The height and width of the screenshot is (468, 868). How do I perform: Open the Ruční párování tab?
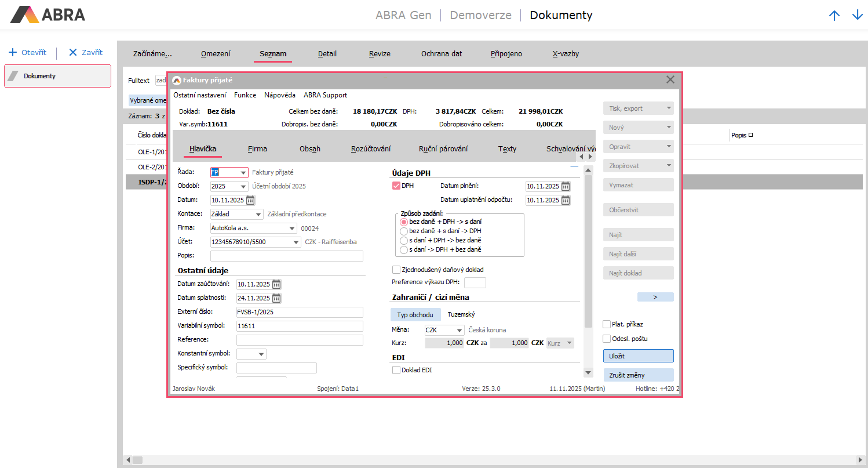coord(443,149)
